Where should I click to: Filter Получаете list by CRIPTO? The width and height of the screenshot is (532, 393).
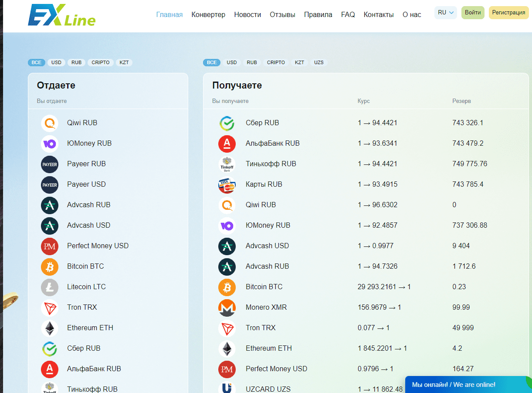276,62
